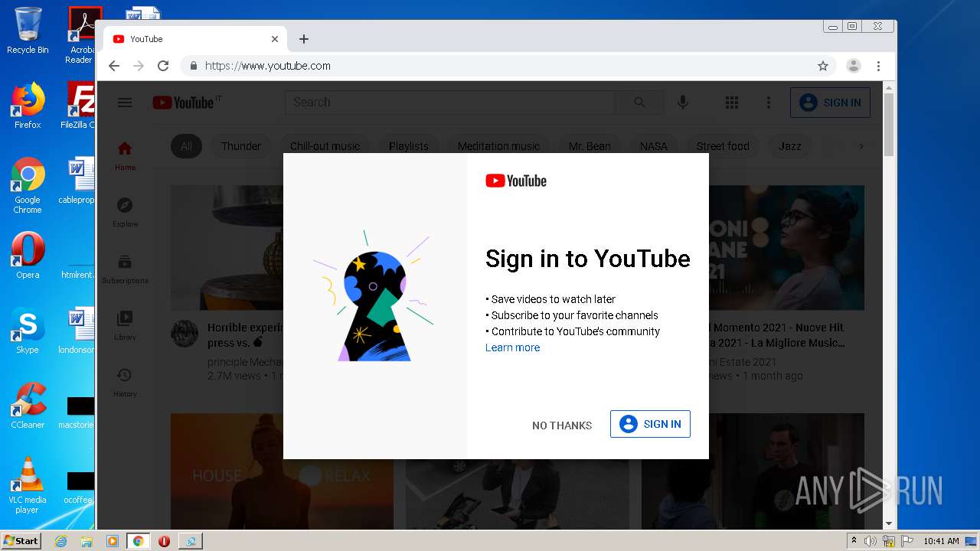This screenshot has height=551, width=980.
Task: Open Windows Explorer folder taskbar icon
Action: click(x=87, y=541)
